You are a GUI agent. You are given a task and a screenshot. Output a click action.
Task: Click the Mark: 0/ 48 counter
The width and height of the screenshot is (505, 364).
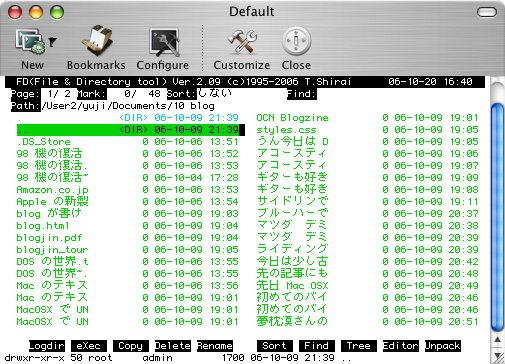tap(119, 94)
